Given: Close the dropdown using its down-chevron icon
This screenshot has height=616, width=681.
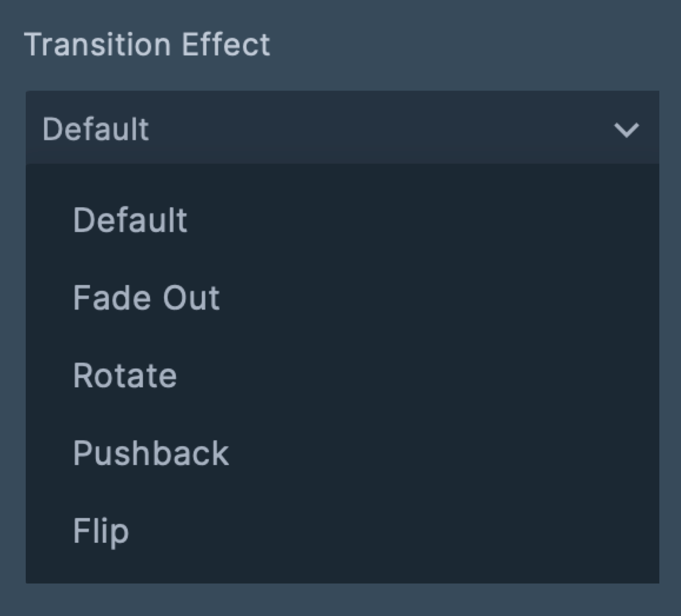Looking at the screenshot, I should 626,130.
